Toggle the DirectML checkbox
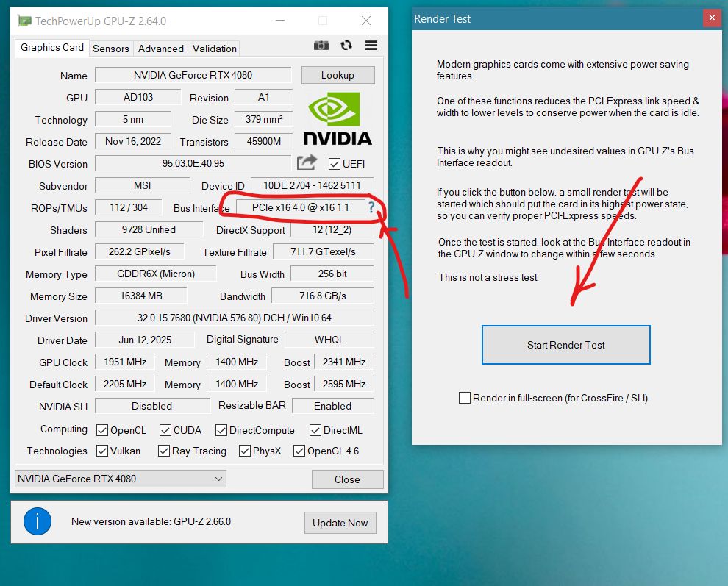Screen dimensions: 728x586 pos(315,430)
